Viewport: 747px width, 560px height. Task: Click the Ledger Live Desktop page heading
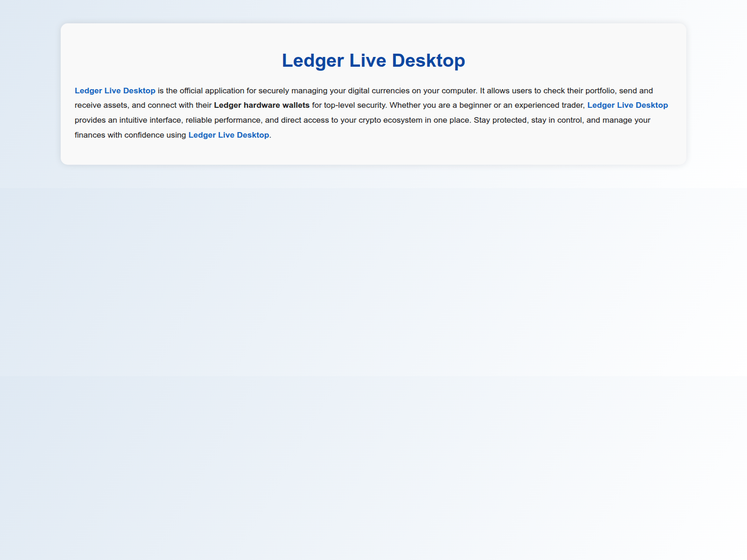pyautogui.click(x=373, y=60)
